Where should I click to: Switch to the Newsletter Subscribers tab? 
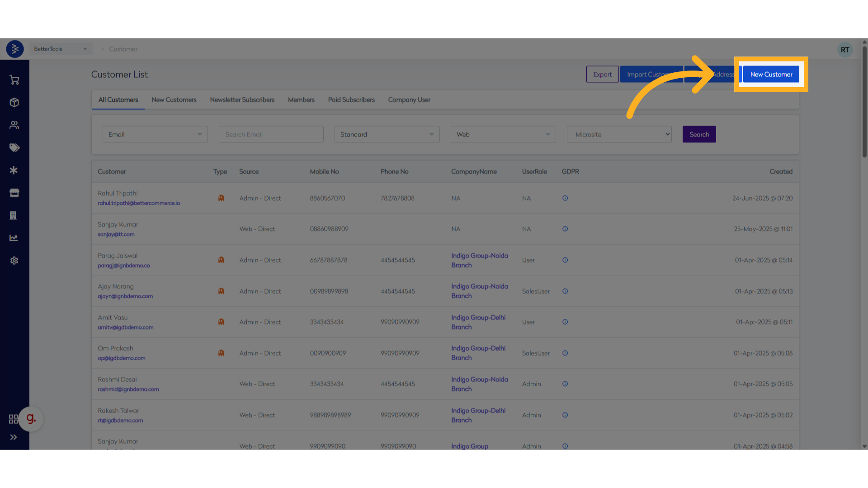click(x=242, y=100)
